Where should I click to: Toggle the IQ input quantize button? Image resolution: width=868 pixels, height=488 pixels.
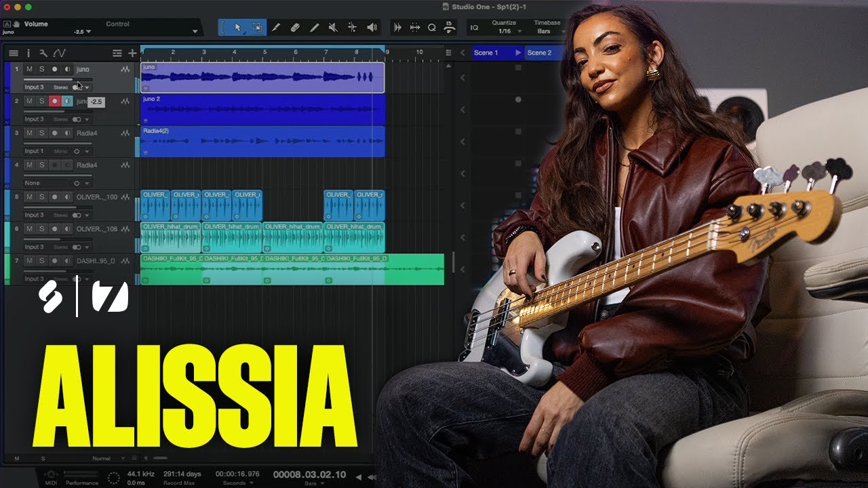(474, 28)
